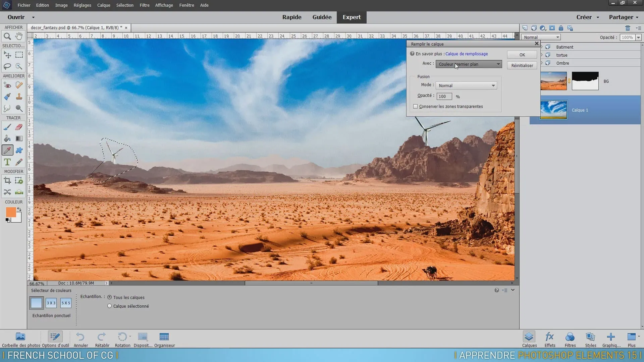Select the Eraser tool
Image resolution: width=644 pixels, height=362 pixels.
click(x=19, y=127)
